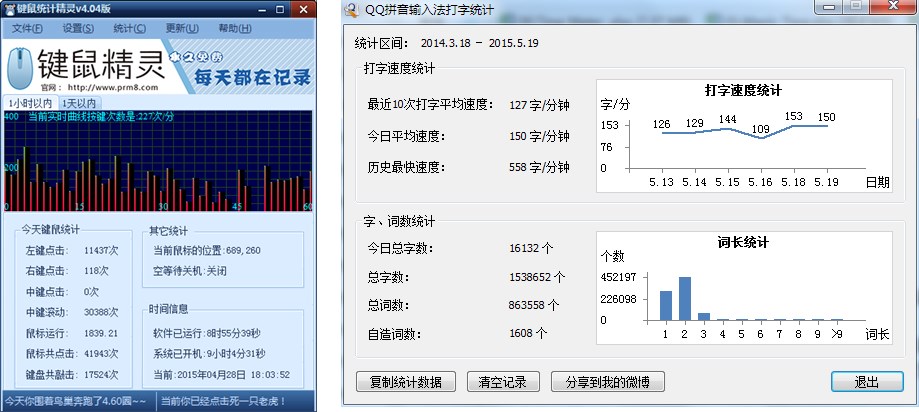Viewport: 919px width, 412px height.
Task: Click the 左键点击 11437次 value
Action: click(101, 250)
